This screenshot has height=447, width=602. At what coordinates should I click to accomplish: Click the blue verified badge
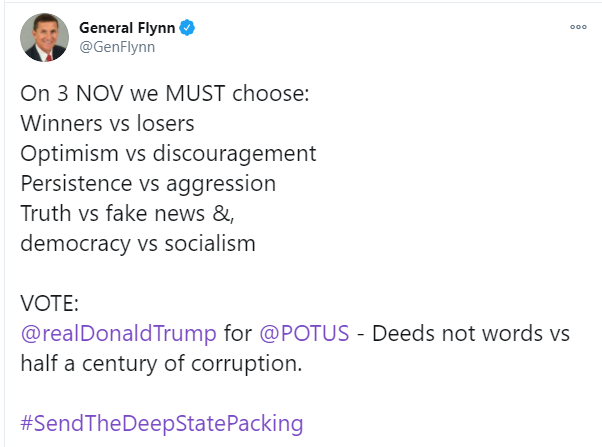coord(187,28)
